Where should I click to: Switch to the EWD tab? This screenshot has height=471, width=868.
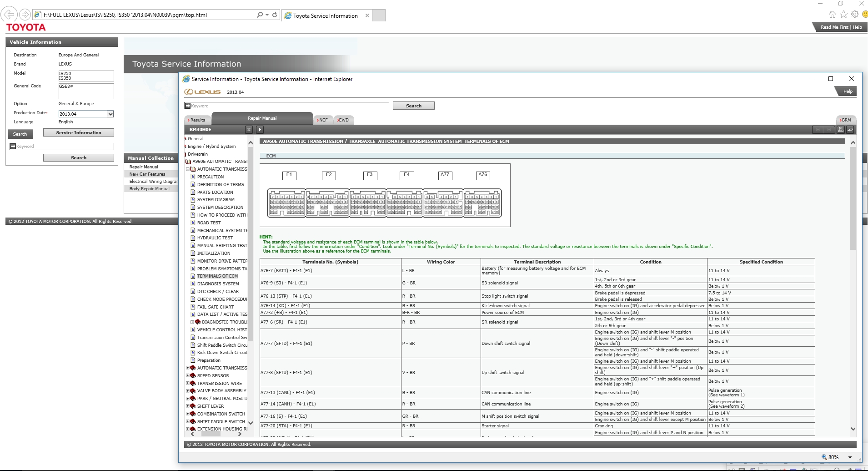click(343, 120)
